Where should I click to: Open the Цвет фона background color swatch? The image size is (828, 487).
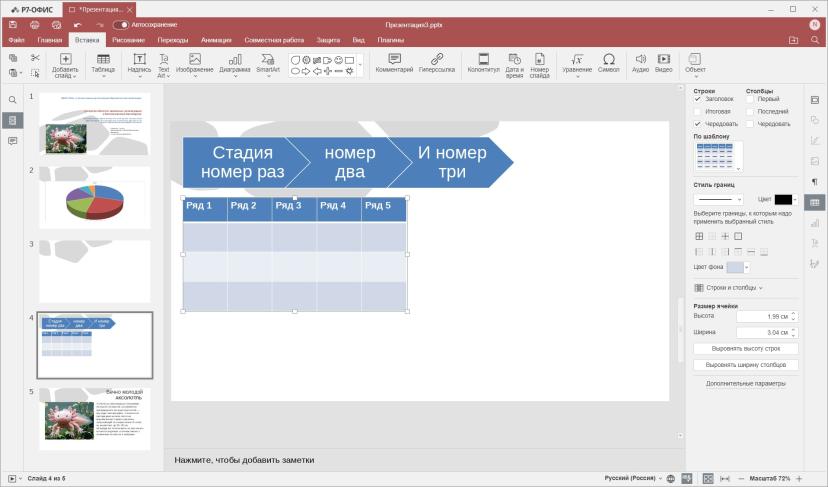pos(735,267)
